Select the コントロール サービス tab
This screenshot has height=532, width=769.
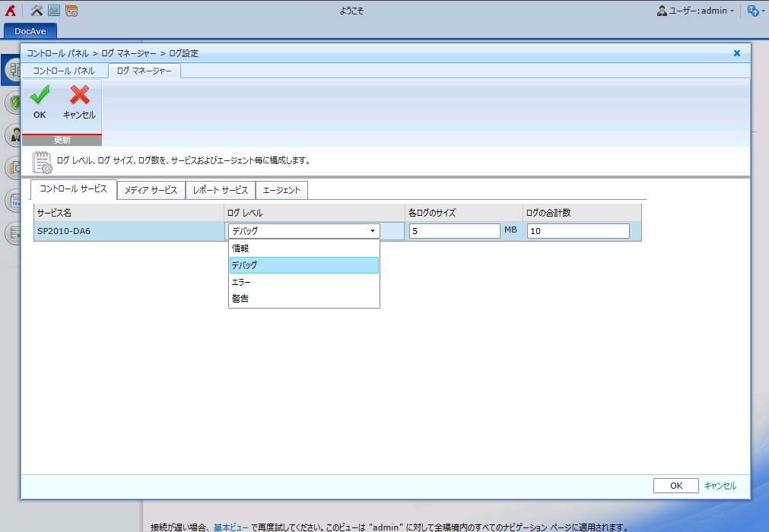[74, 189]
